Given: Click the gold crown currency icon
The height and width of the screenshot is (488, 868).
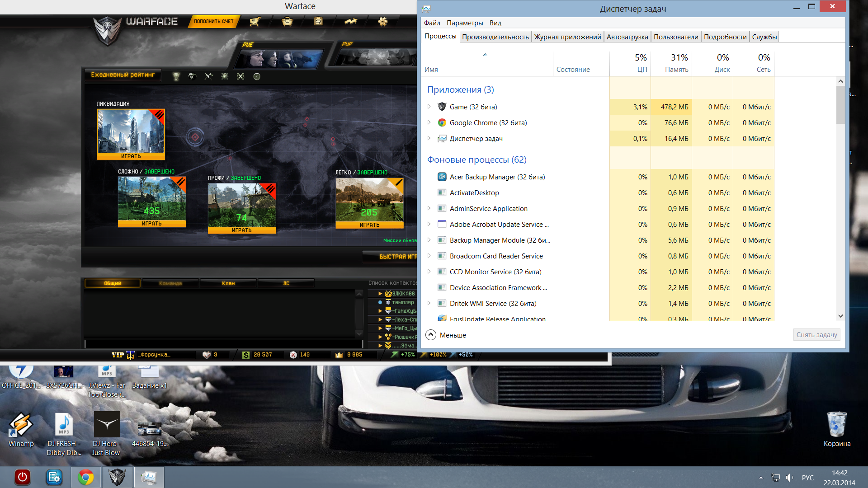Looking at the screenshot, I should tap(339, 355).
